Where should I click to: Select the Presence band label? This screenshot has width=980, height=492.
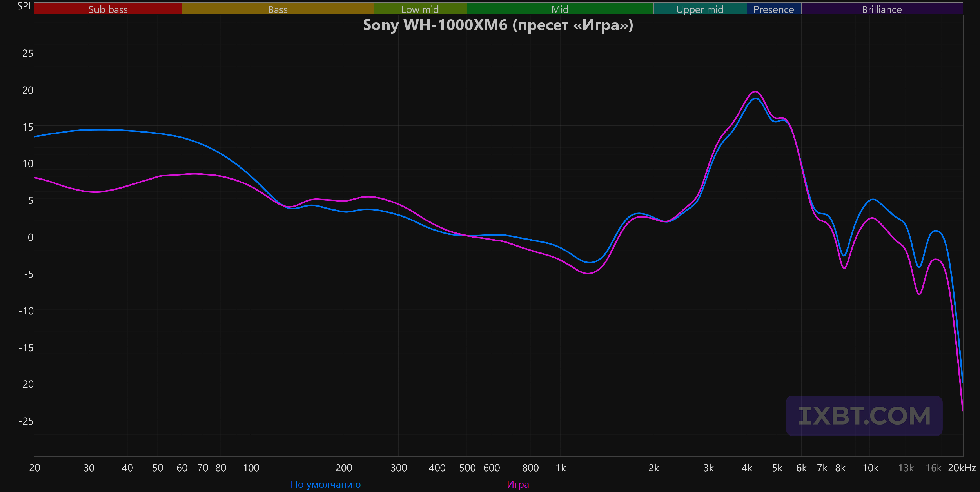coord(774,9)
